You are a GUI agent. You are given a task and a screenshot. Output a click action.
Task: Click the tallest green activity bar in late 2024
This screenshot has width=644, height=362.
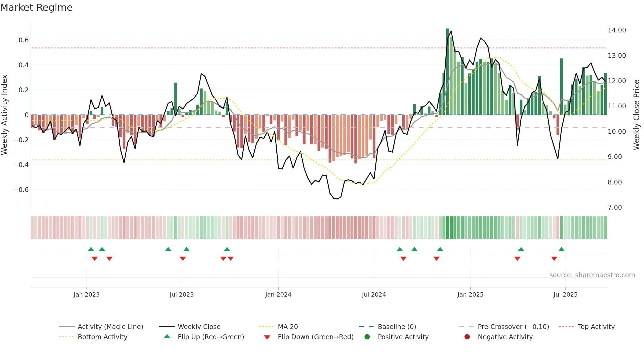click(448, 72)
